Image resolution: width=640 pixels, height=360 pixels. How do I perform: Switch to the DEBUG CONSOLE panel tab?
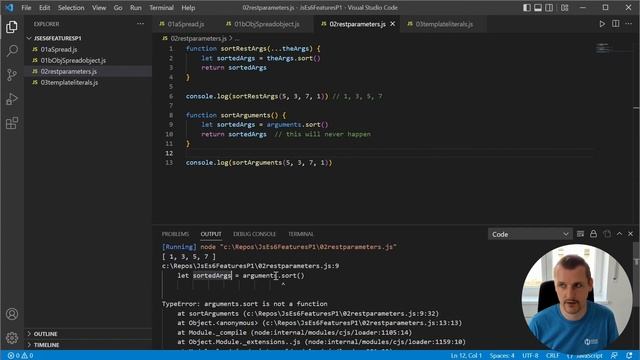click(254, 234)
